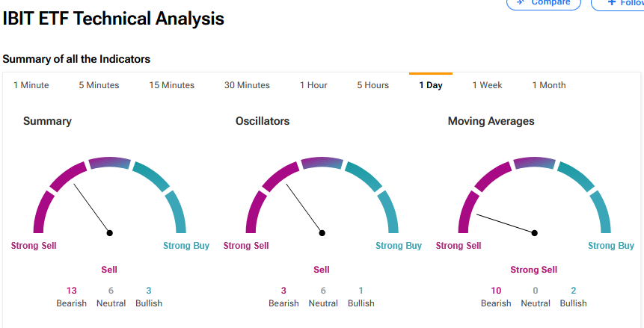Select the 1 Minute timeframe tab
This screenshot has width=644, height=328.
pyautogui.click(x=31, y=85)
